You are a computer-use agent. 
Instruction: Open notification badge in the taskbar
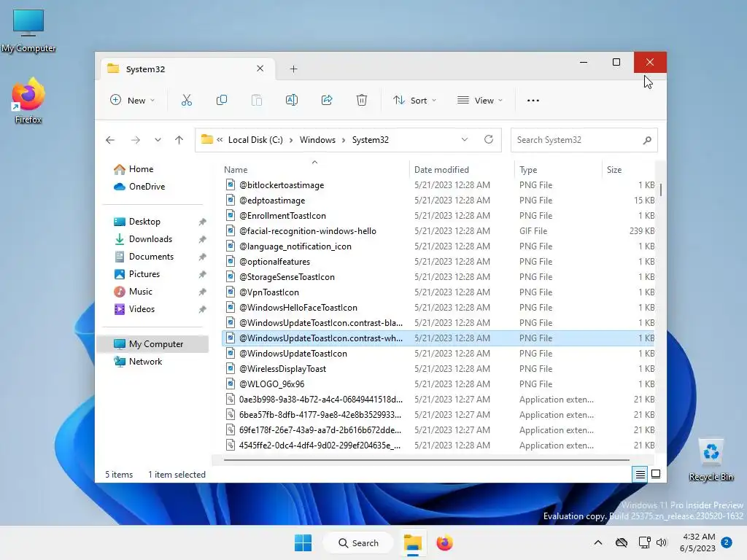[x=727, y=542]
